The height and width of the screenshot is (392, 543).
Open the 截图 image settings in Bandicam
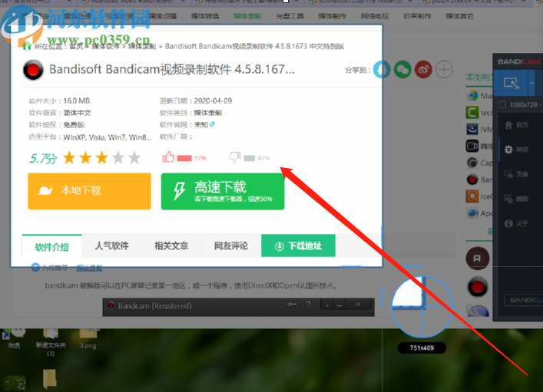pos(516,199)
